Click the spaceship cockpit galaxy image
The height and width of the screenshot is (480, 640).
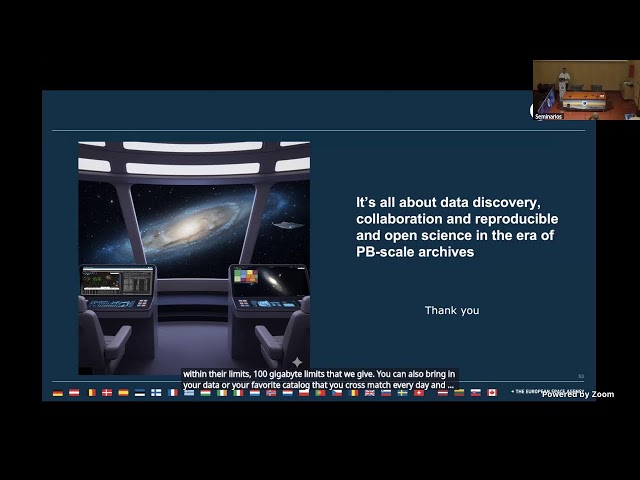pyautogui.click(x=194, y=258)
